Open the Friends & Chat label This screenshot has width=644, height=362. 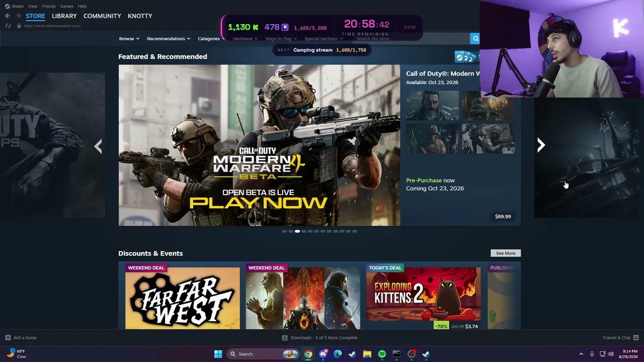[x=617, y=338]
